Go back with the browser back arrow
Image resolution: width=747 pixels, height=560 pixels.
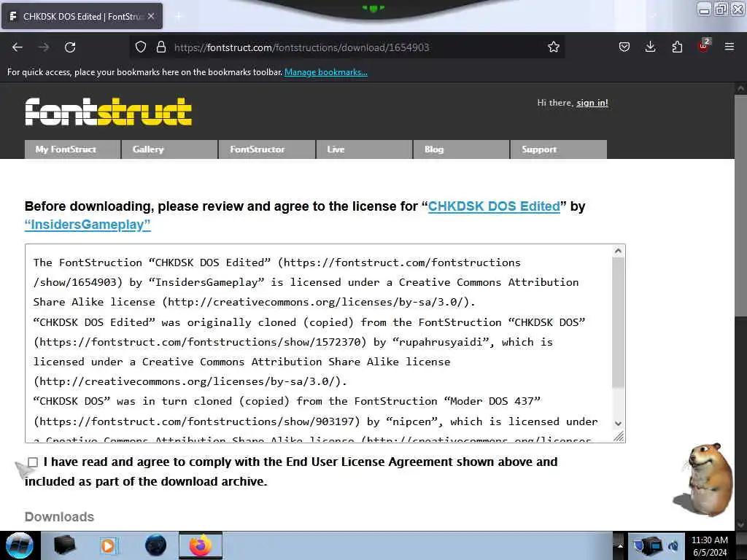point(18,47)
